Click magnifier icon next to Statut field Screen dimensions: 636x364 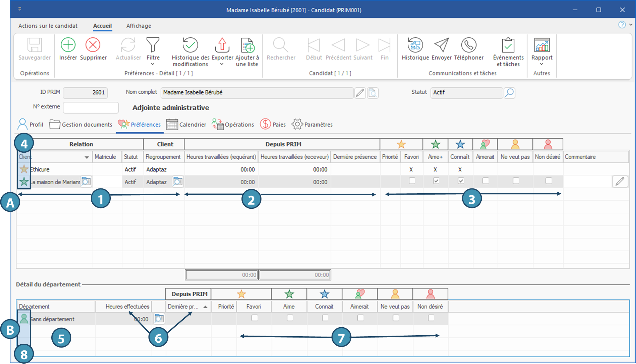(509, 93)
